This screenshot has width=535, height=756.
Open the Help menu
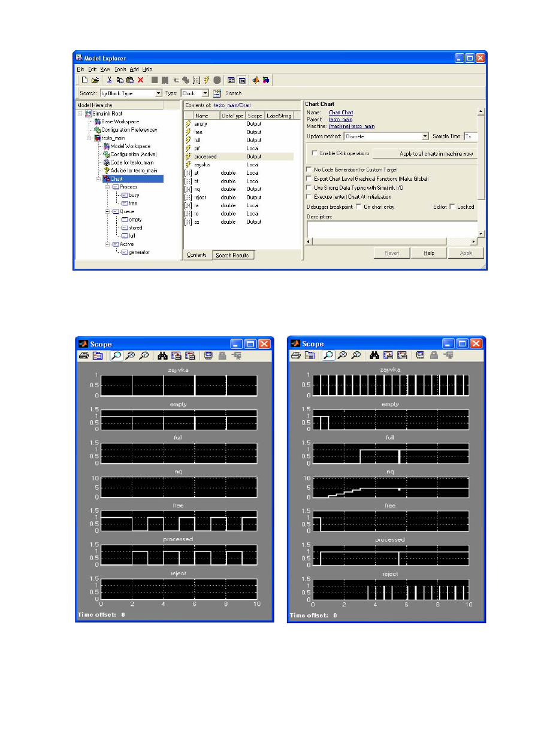tap(147, 69)
